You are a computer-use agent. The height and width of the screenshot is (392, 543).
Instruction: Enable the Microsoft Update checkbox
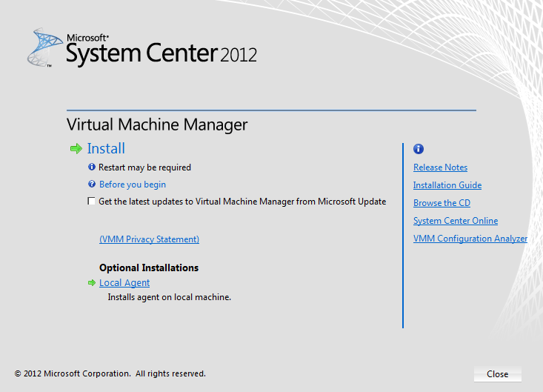pyautogui.click(x=92, y=202)
